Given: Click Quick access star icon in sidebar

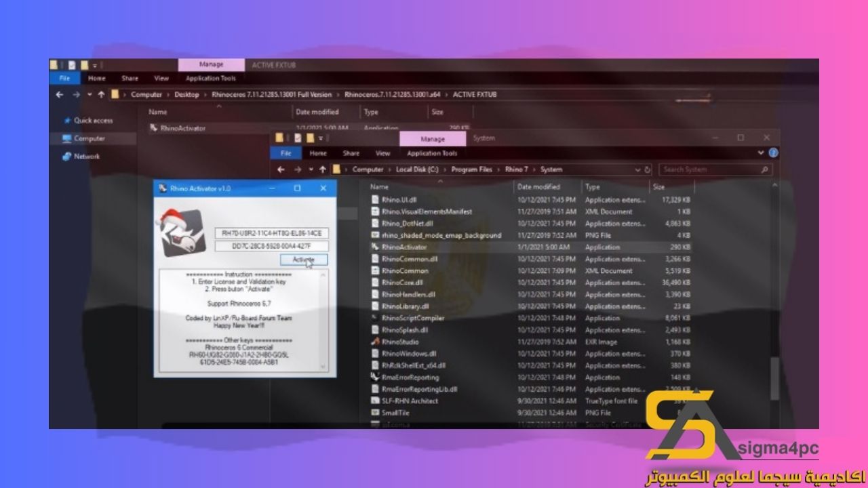Looking at the screenshot, I should 67,121.
